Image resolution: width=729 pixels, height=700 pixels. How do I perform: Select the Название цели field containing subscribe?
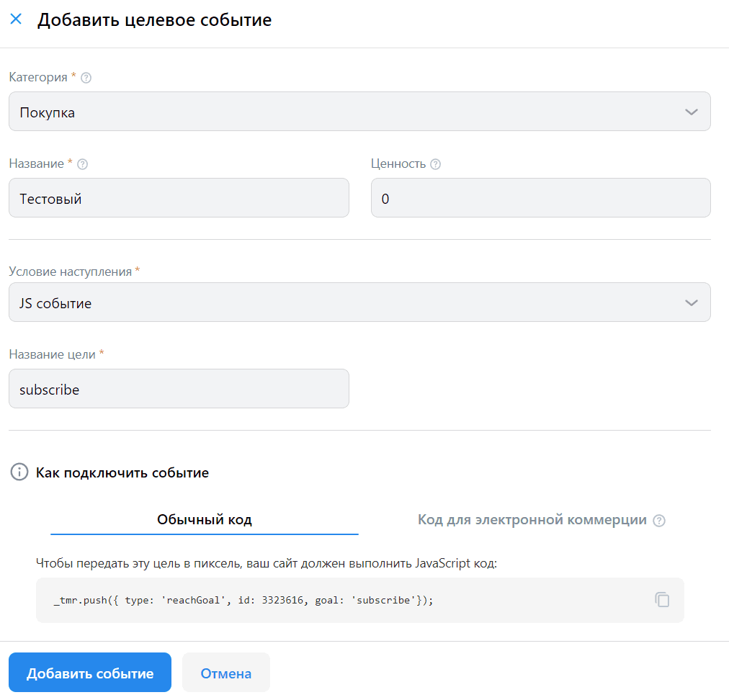click(179, 389)
